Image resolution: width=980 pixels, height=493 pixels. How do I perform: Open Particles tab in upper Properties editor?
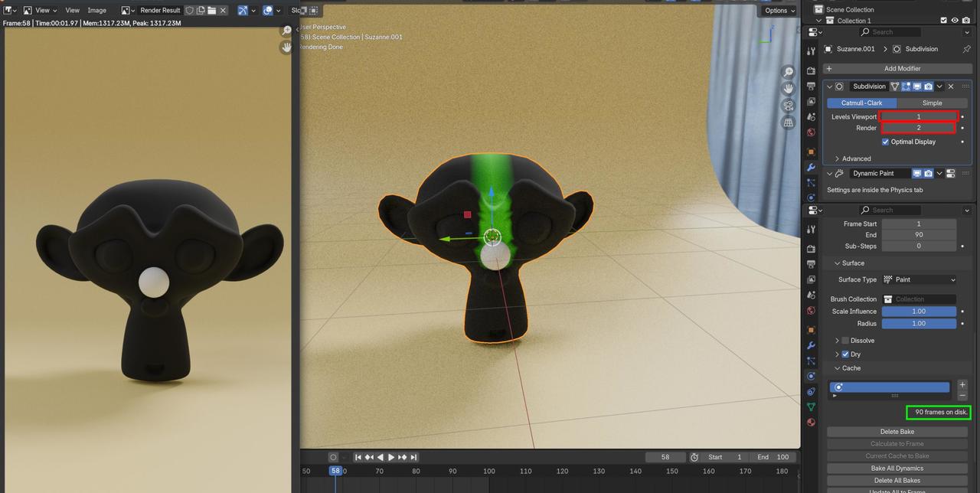(811, 183)
